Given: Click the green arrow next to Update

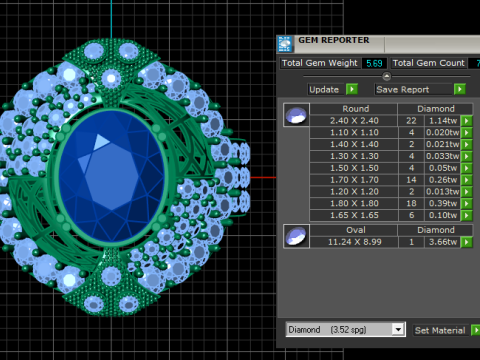Looking at the screenshot, I should pyautogui.click(x=352, y=89).
